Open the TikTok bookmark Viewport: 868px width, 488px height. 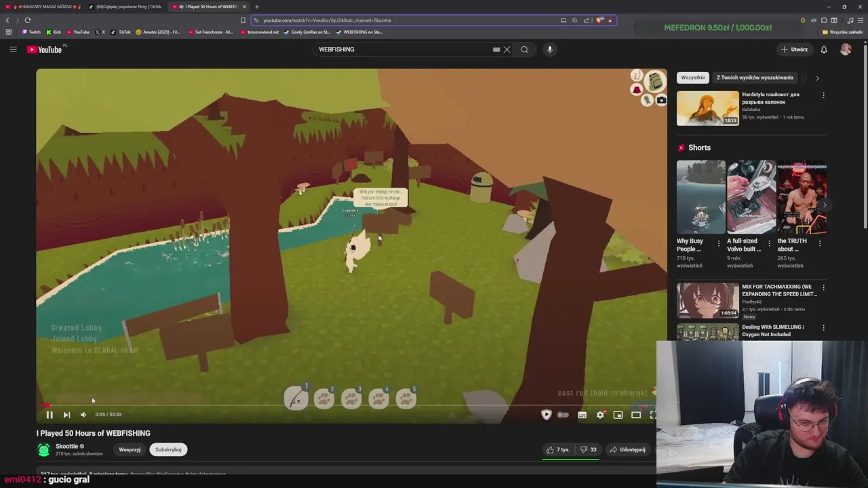121,32
